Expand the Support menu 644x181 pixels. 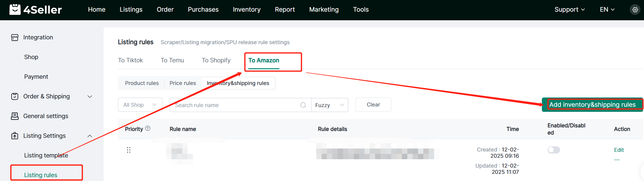point(570,10)
